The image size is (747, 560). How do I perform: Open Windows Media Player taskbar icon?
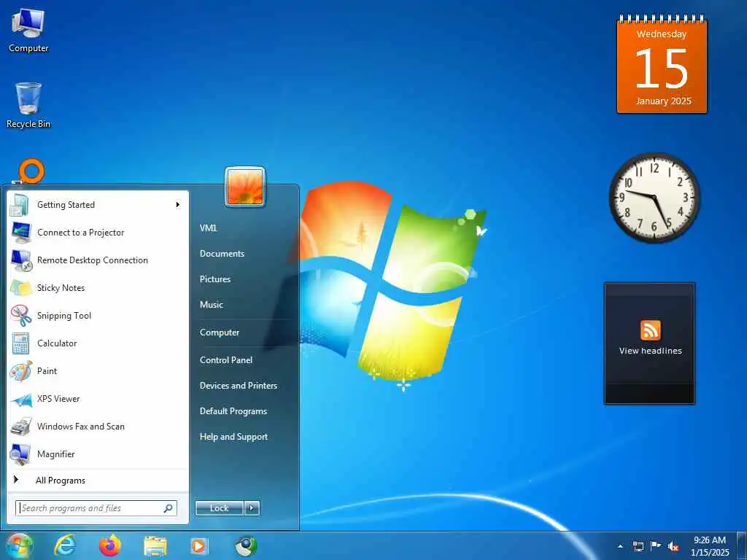198,545
